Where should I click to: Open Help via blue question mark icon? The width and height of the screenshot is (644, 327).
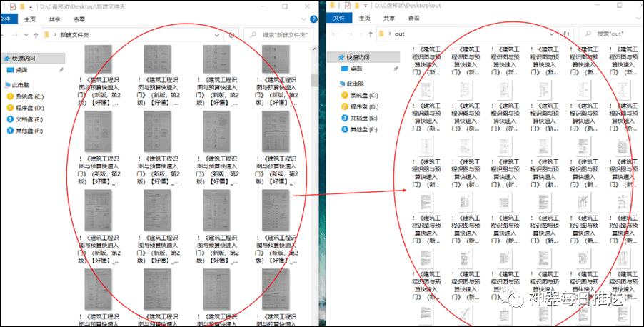tap(313, 19)
